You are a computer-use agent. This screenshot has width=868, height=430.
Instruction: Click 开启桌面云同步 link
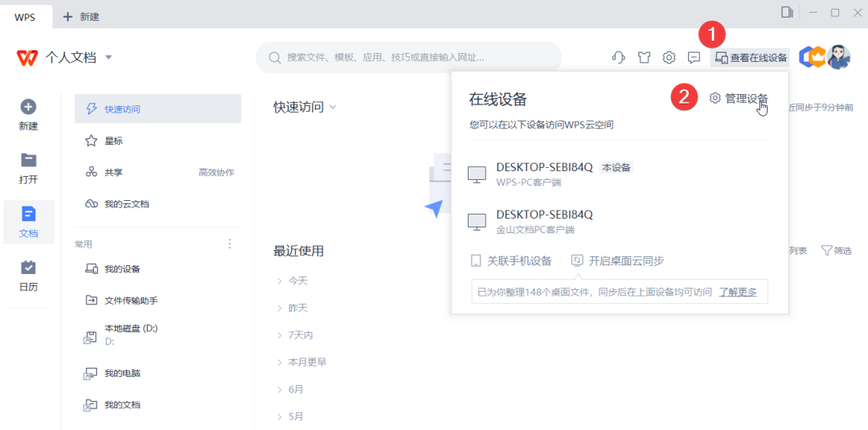[618, 261]
